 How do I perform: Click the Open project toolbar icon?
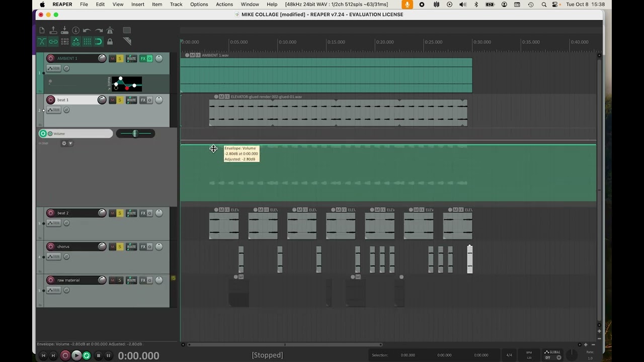click(x=53, y=31)
